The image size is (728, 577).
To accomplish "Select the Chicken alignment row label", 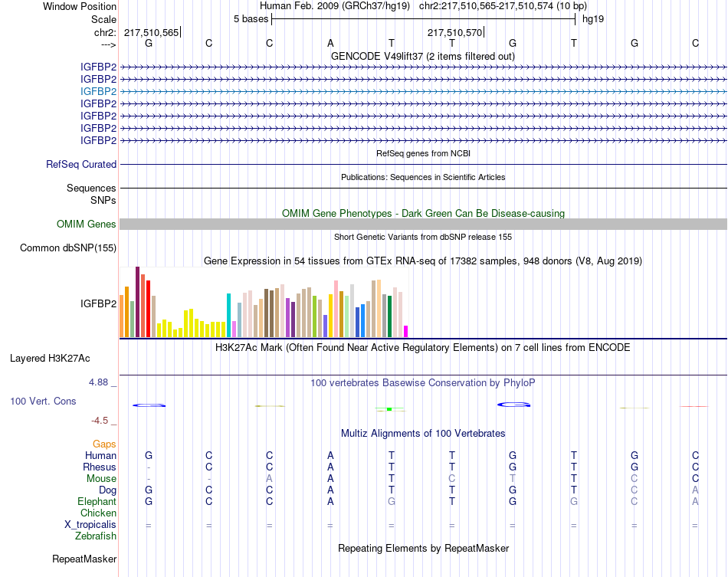I will click(x=98, y=513).
